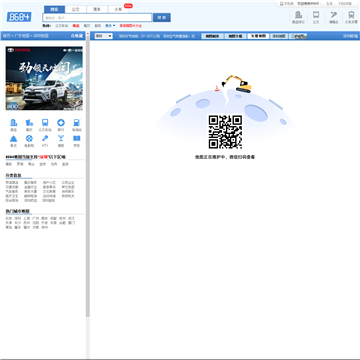Click the red 酒店 hot-search link
This screenshot has height=360, width=360.
pos(76,26)
